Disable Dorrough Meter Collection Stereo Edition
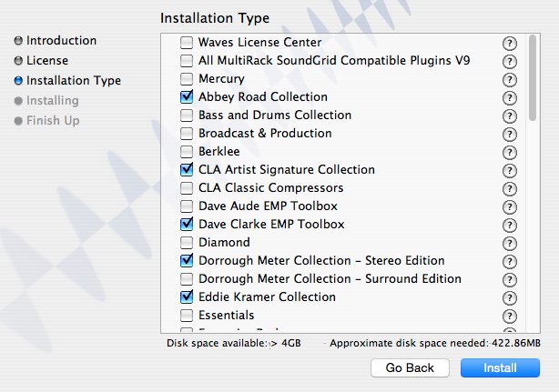The height and width of the screenshot is (392, 559). [187, 261]
